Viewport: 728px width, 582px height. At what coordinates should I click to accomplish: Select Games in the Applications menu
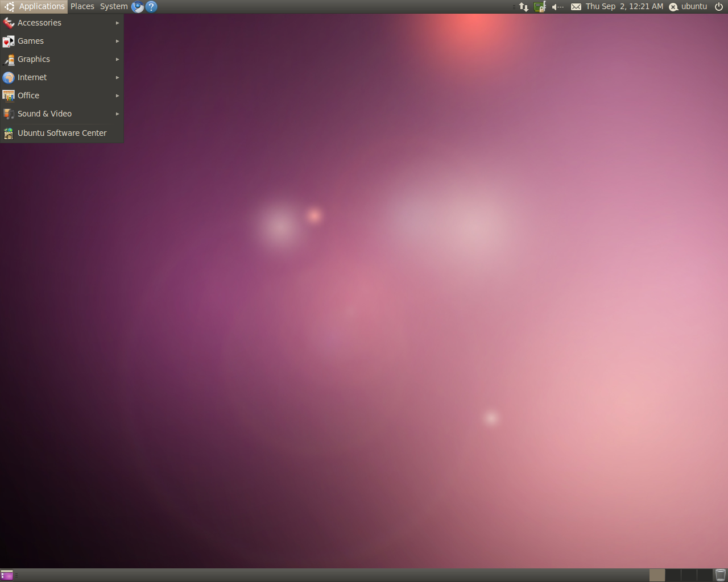coord(31,41)
